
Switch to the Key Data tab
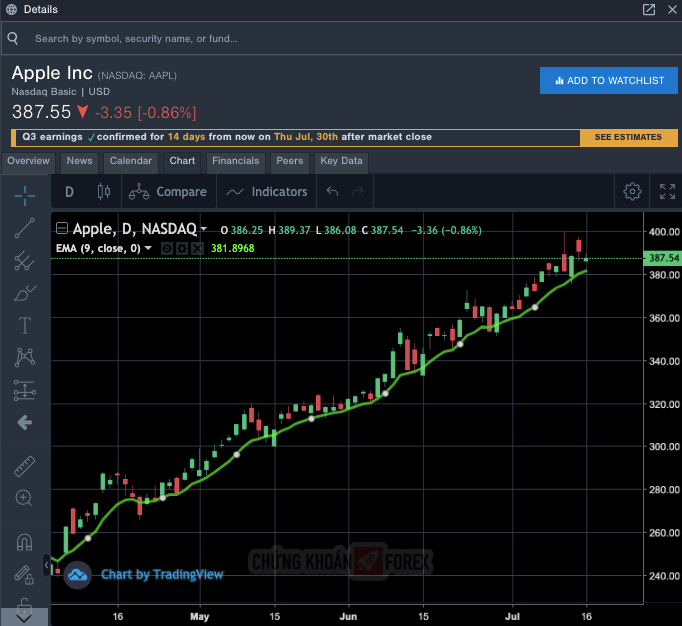click(341, 161)
